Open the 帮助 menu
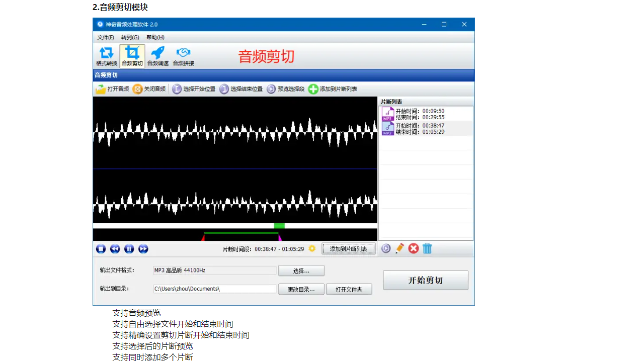This screenshot has height=362, width=644. click(x=154, y=37)
